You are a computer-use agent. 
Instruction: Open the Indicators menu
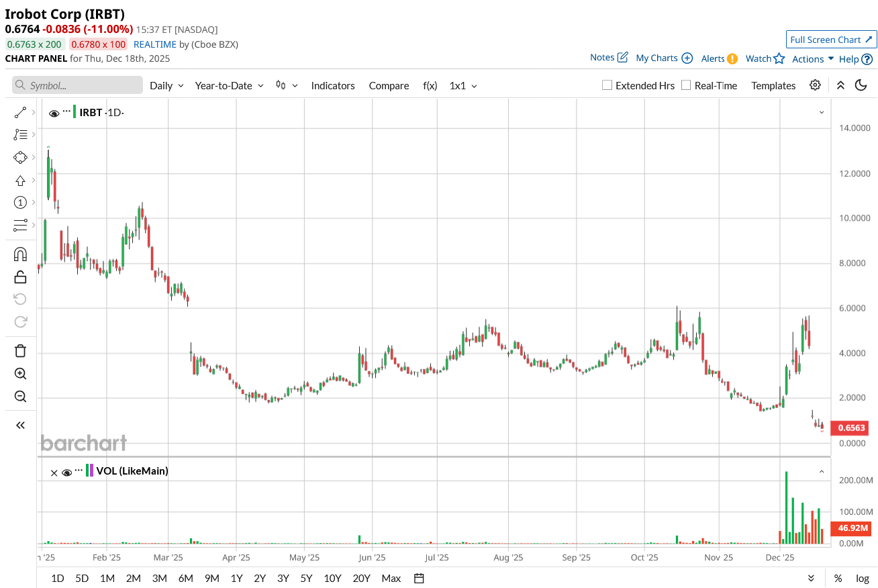point(333,85)
